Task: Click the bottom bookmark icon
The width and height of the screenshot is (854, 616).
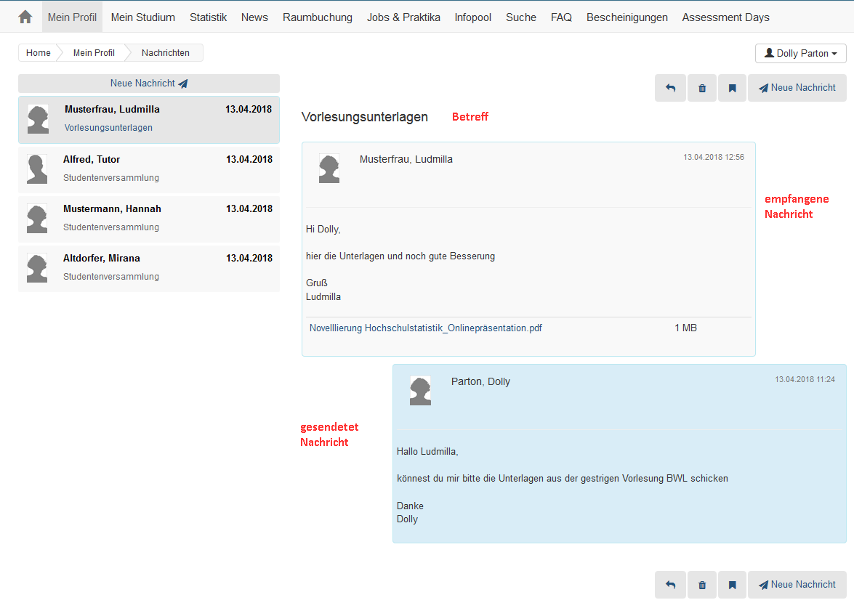Action: click(x=732, y=585)
